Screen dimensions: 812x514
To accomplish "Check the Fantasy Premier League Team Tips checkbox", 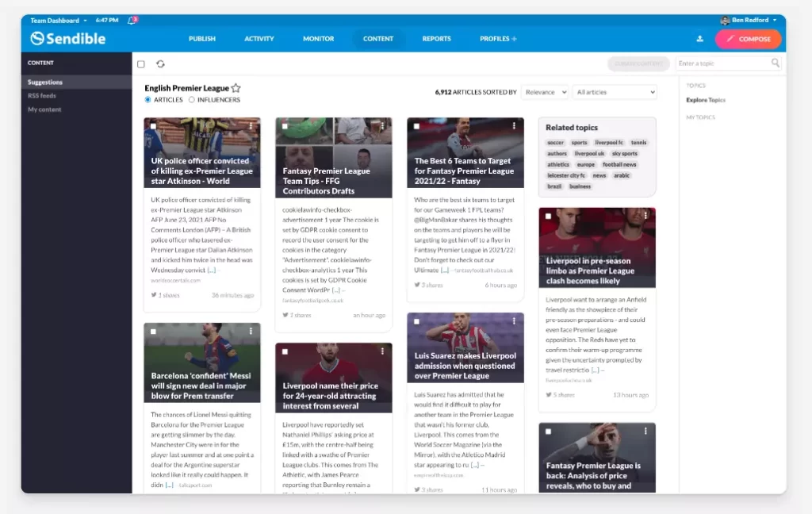I will coord(285,126).
